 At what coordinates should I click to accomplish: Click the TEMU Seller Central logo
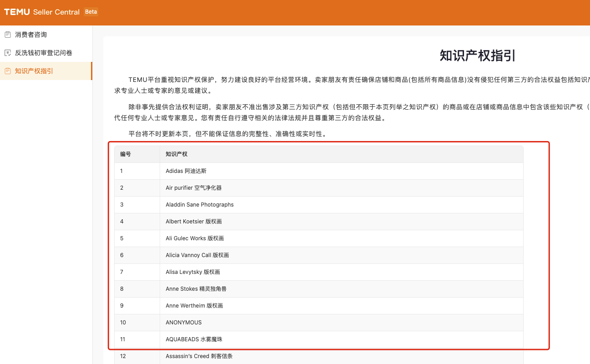coord(42,12)
